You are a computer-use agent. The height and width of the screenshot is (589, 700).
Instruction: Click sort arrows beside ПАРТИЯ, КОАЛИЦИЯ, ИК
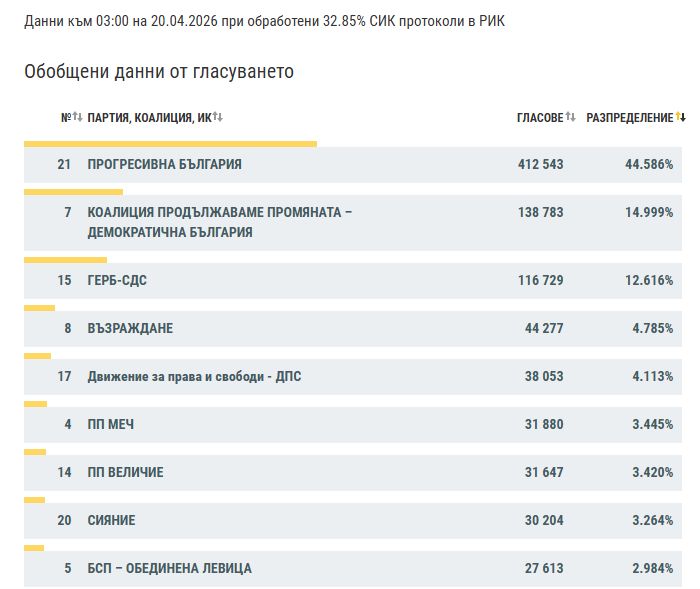click(x=218, y=118)
